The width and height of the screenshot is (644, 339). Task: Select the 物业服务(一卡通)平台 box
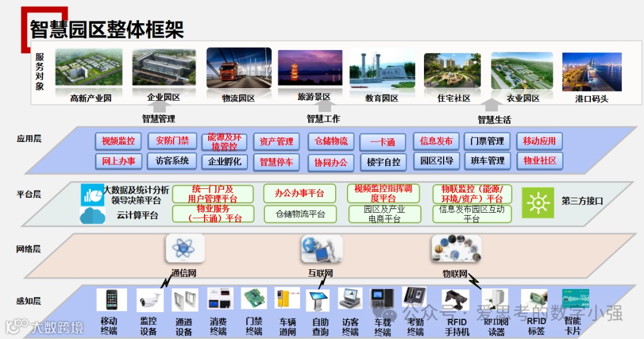click(x=213, y=214)
